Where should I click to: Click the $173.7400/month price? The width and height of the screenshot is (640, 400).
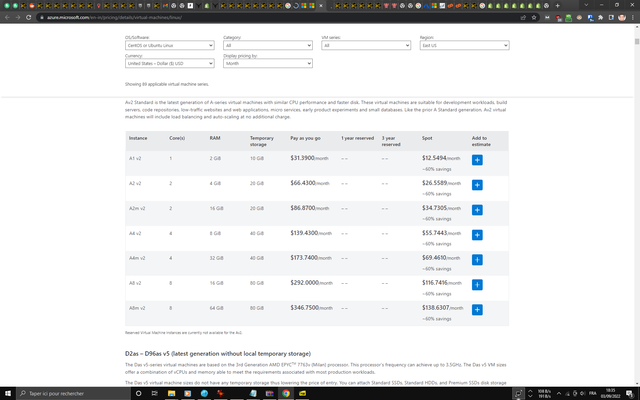pyautogui.click(x=311, y=258)
